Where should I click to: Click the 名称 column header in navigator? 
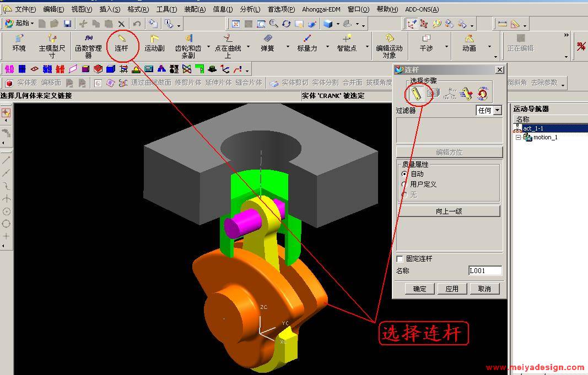tap(523, 119)
